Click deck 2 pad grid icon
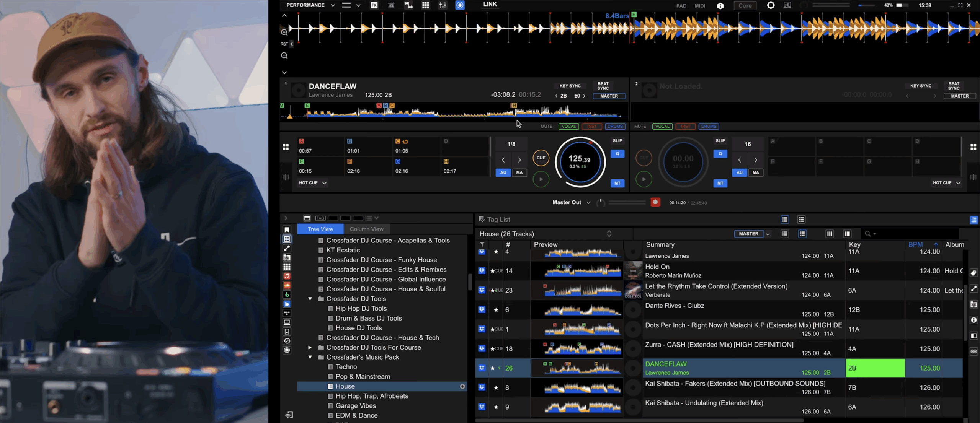Image resolution: width=980 pixels, height=423 pixels. tap(973, 147)
